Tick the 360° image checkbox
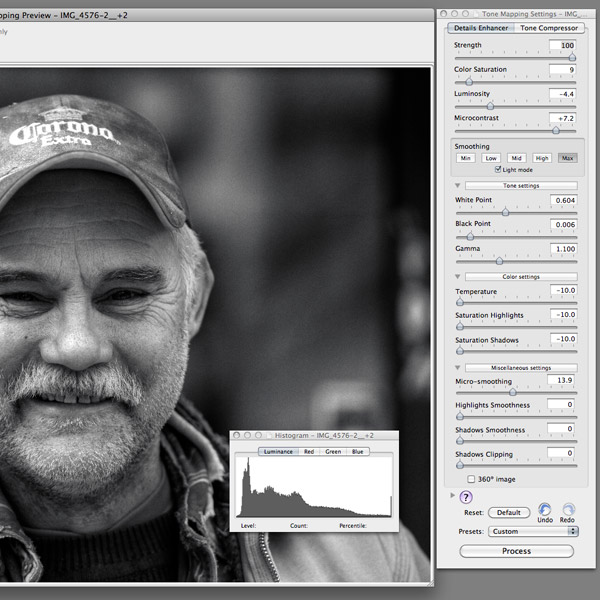The image size is (600, 600). click(471, 479)
